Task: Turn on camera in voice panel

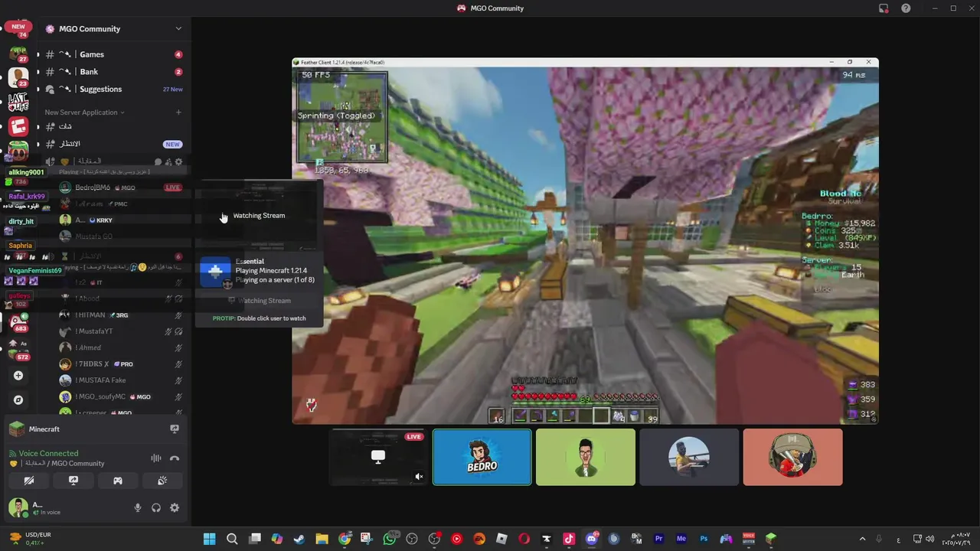Action: coord(29,481)
